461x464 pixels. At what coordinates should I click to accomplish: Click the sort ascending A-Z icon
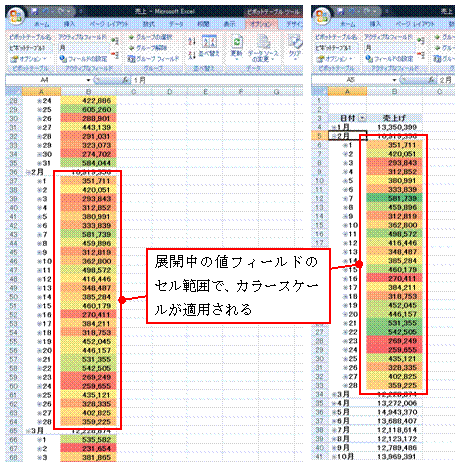(192, 41)
